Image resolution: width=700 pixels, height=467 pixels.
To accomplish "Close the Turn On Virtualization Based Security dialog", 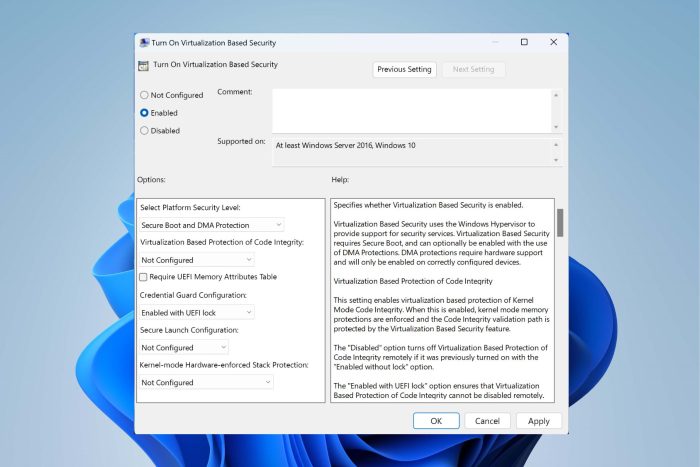I will tap(553, 42).
